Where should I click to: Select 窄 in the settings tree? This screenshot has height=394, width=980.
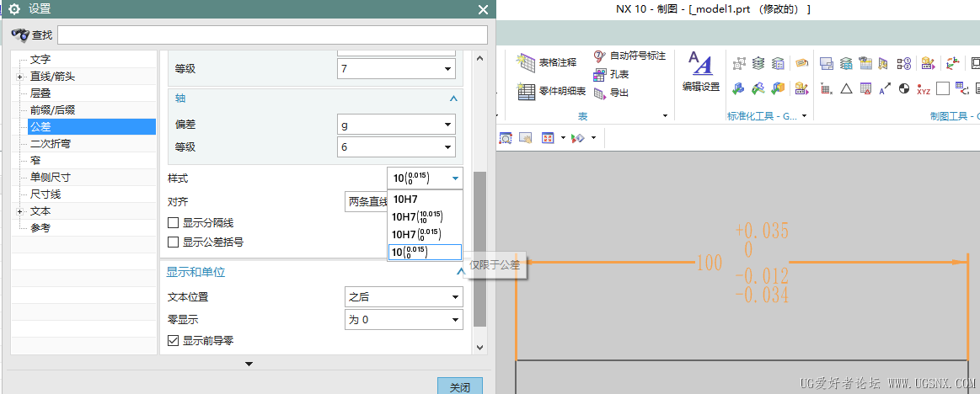click(35, 161)
